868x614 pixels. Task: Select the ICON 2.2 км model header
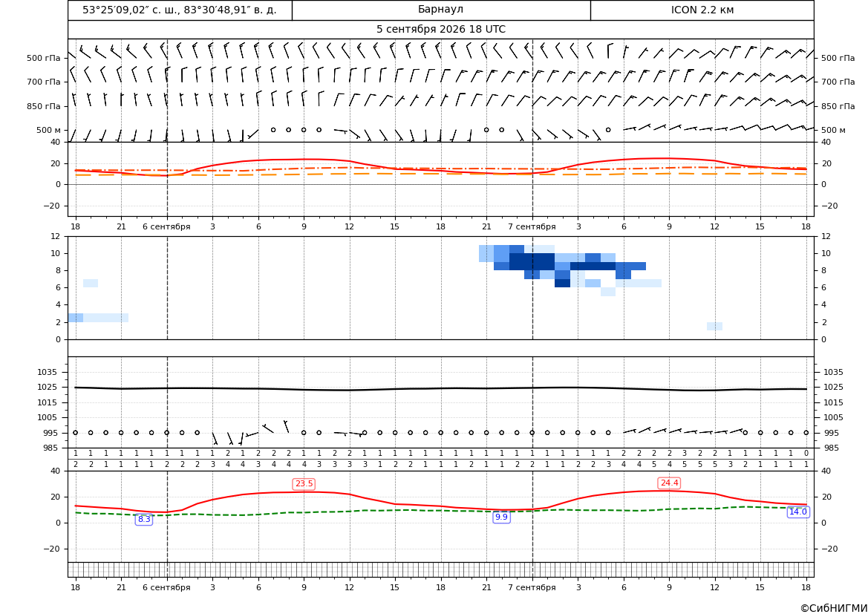[702, 10]
